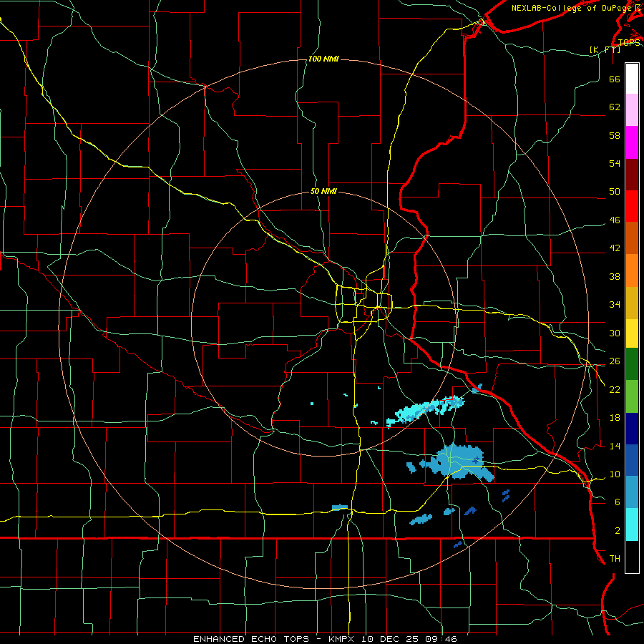The image size is (644, 644).
Task: Click the 'TOPS' legend title
Action: pos(629,43)
